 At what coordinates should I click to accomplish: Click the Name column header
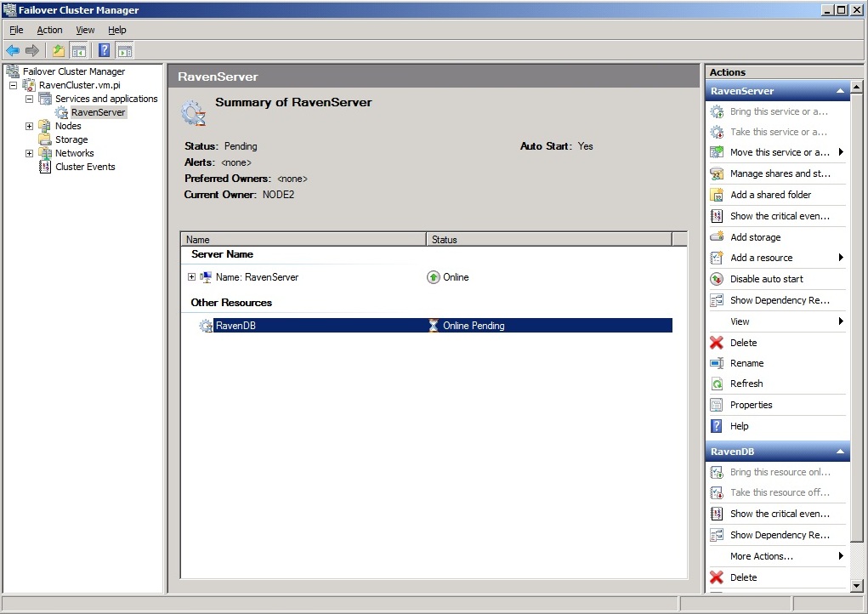click(304, 239)
